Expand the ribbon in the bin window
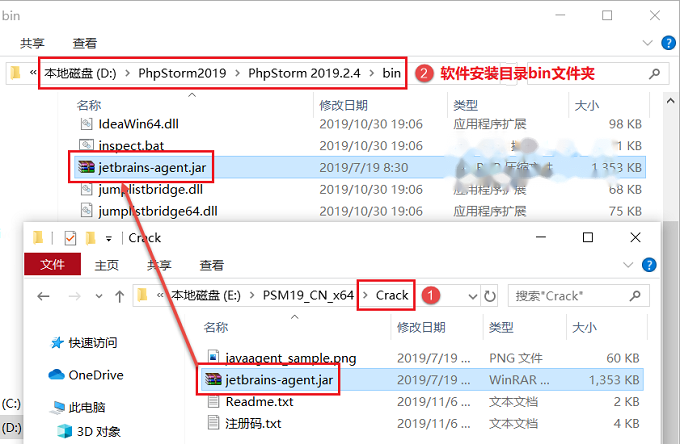Screen dimensions: 680x444 (647, 42)
